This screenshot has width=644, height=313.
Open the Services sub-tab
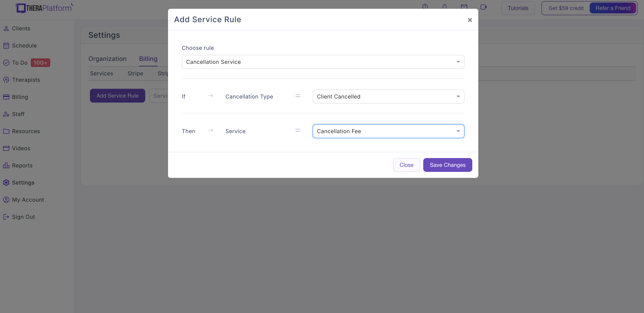tap(101, 74)
